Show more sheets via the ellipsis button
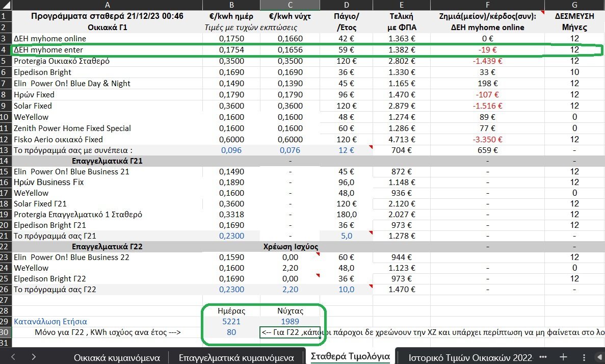The image size is (605, 364). (x=543, y=357)
